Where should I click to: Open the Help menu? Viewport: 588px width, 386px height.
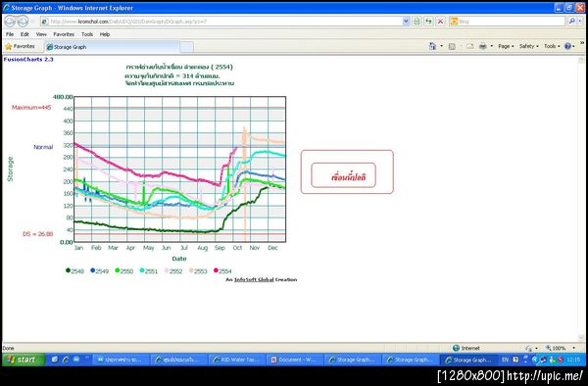click(x=105, y=34)
